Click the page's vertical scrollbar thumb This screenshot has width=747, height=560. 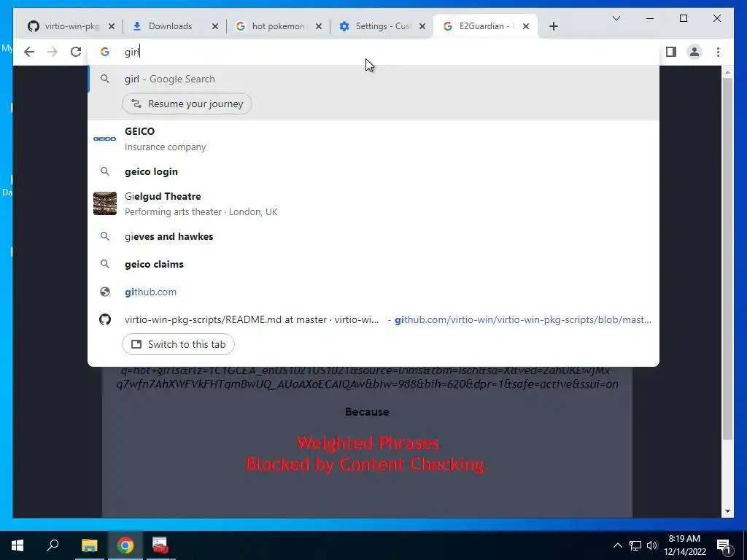coord(727,258)
